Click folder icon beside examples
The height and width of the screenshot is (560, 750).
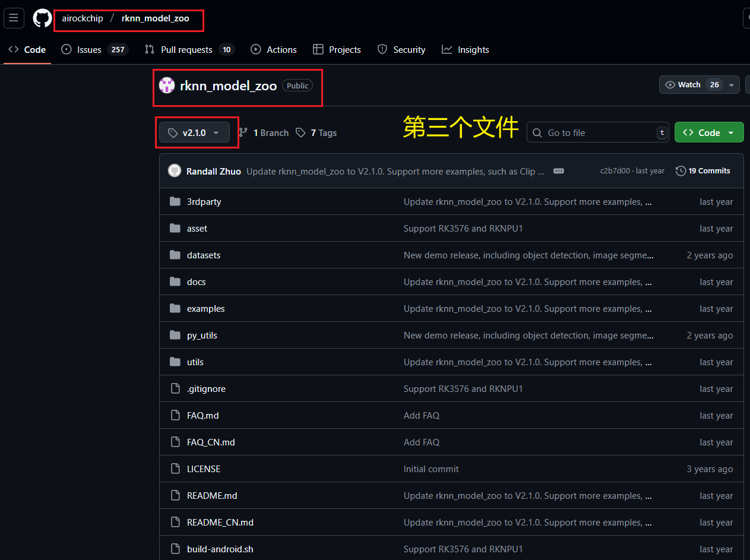click(175, 309)
